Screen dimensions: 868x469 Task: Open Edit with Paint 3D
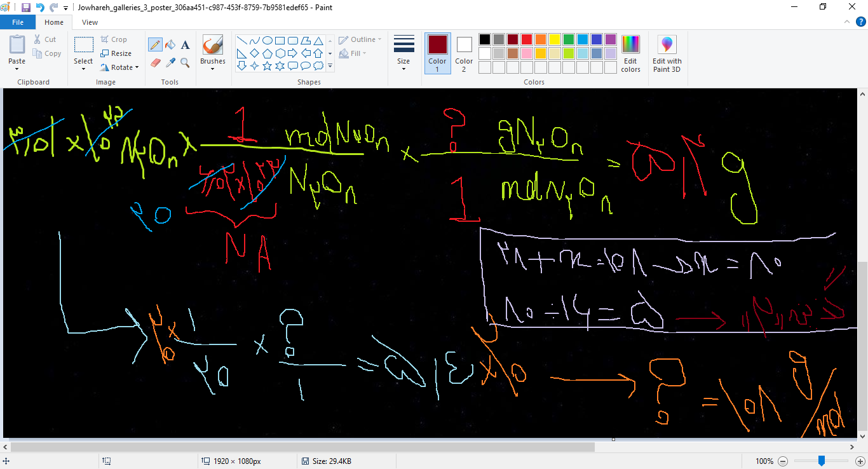pyautogui.click(x=667, y=53)
